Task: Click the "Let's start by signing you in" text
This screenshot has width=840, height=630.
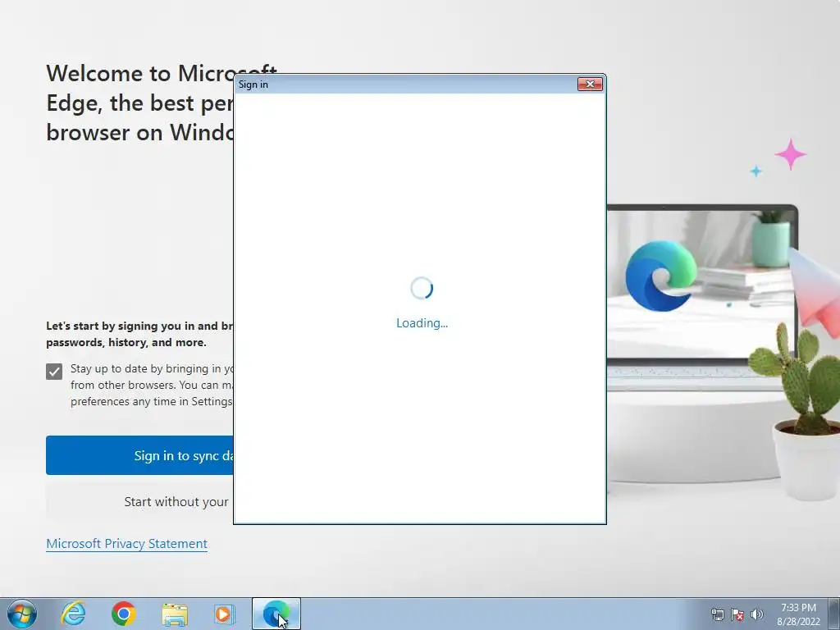Action: pos(139,334)
